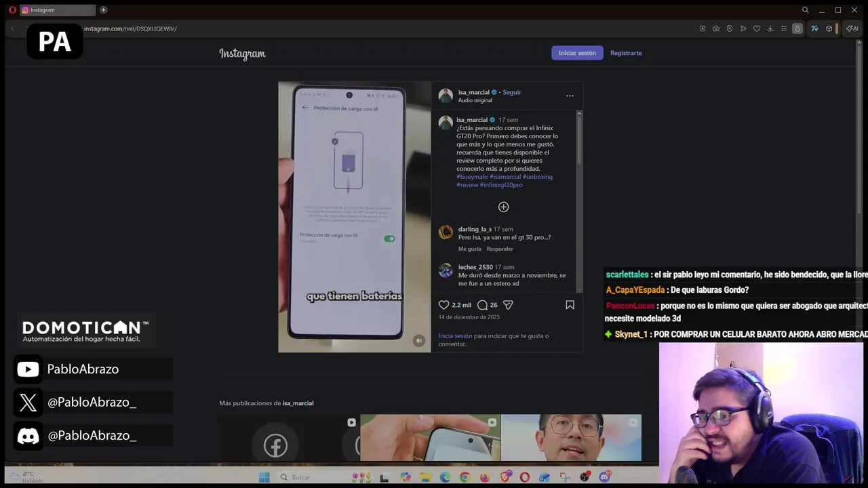The width and height of the screenshot is (868, 488).
Task: Open leches_2530 commenter profile
Action: [475, 267]
